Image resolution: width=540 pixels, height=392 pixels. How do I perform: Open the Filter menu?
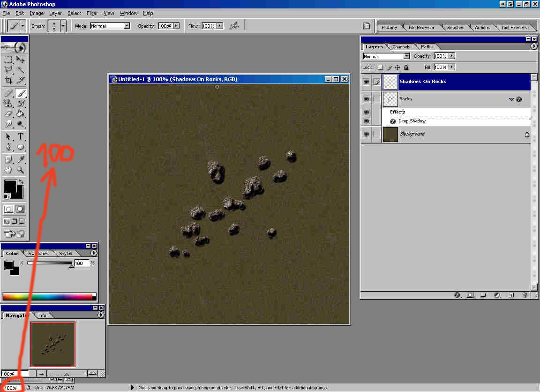pyautogui.click(x=92, y=13)
